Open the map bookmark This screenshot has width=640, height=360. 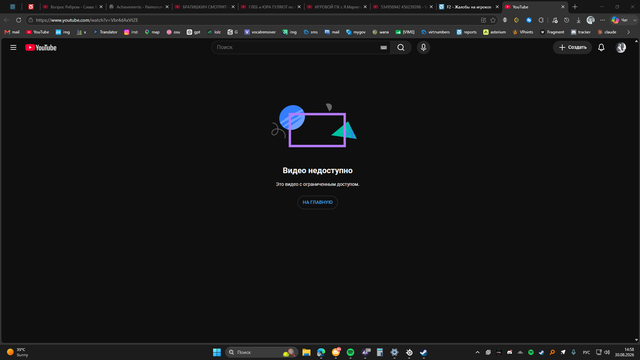(152, 32)
